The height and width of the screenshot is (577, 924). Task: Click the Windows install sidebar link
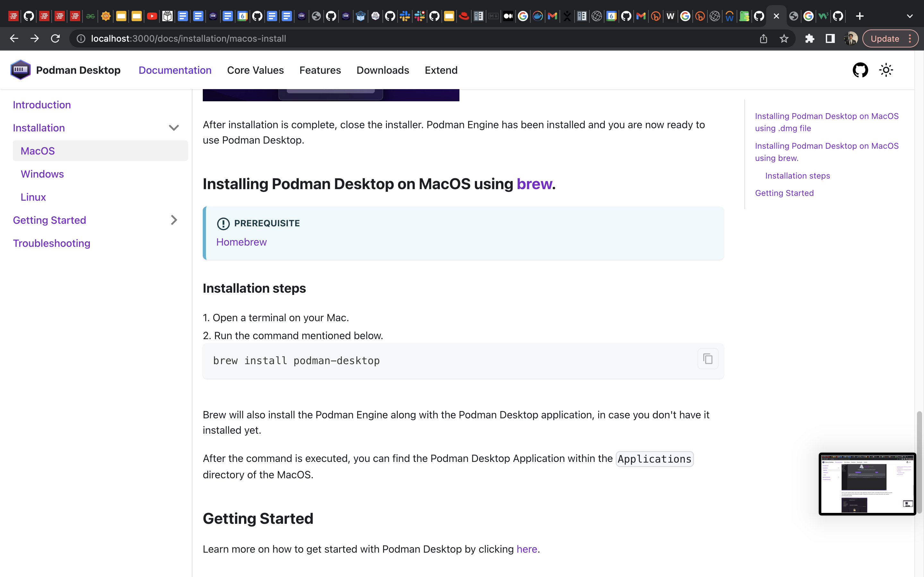click(x=42, y=174)
